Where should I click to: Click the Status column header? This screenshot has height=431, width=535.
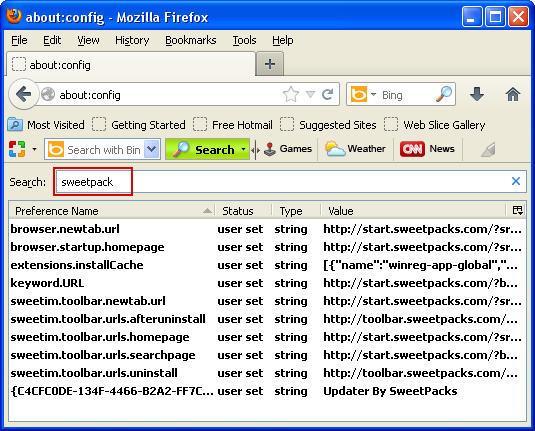[x=243, y=211]
